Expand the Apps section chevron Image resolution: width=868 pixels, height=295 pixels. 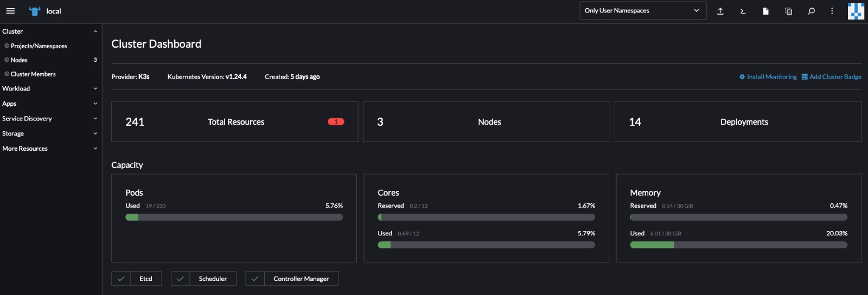click(95, 104)
